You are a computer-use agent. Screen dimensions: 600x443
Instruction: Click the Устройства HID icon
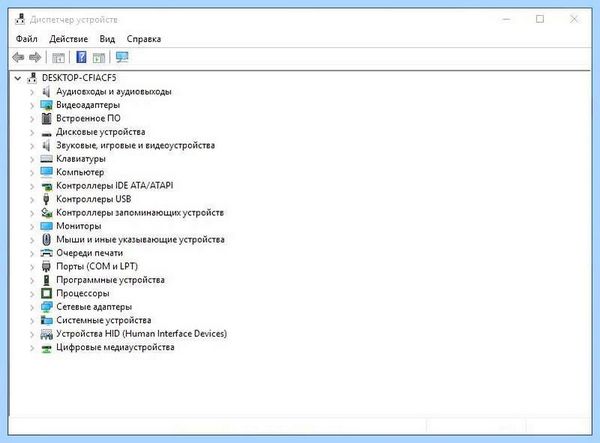(x=46, y=334)
